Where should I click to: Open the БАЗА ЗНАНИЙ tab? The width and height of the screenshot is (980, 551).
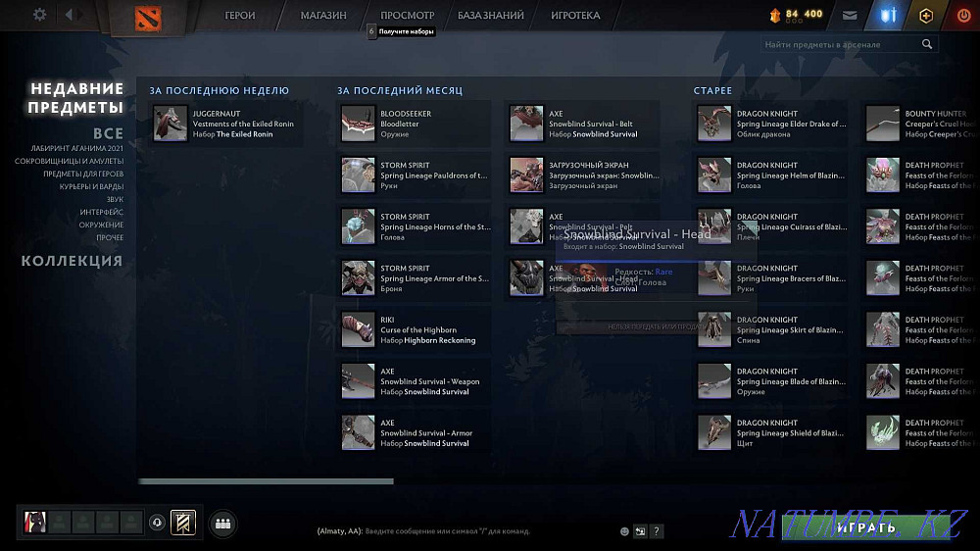(x=492, y=16)
